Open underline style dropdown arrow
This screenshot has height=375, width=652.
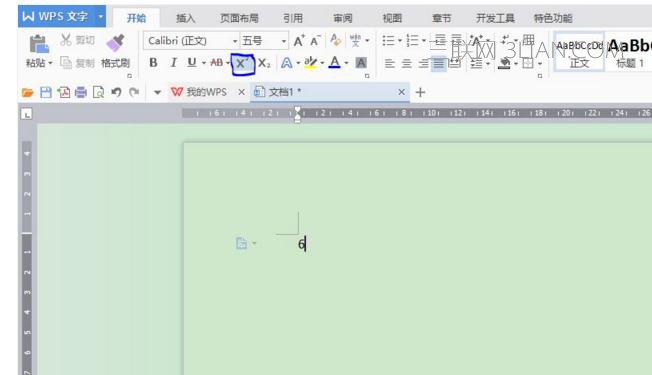tap(204, 63)
